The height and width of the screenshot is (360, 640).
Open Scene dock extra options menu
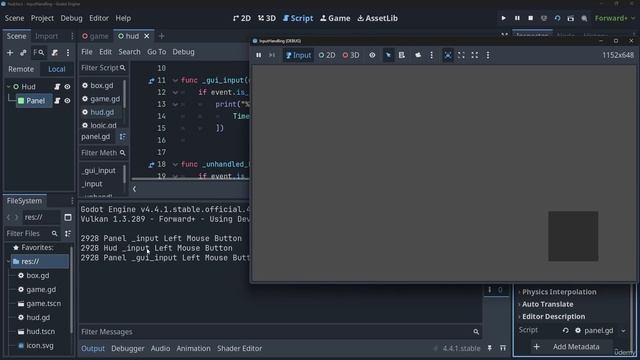(x=68, y=53)
